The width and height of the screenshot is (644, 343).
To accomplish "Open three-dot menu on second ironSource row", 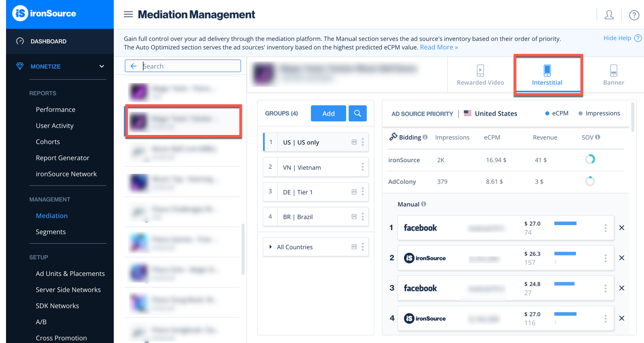I will [x=605, y=318].
